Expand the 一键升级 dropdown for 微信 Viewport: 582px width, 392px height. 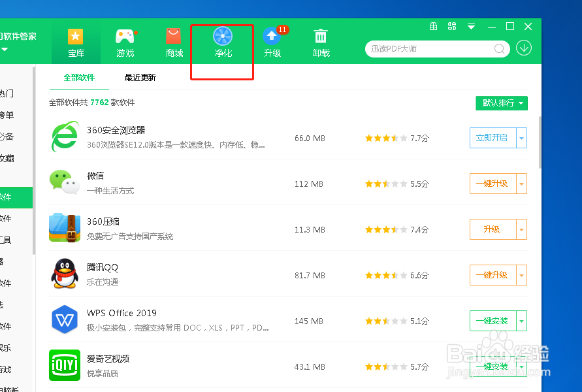(522, 184)
